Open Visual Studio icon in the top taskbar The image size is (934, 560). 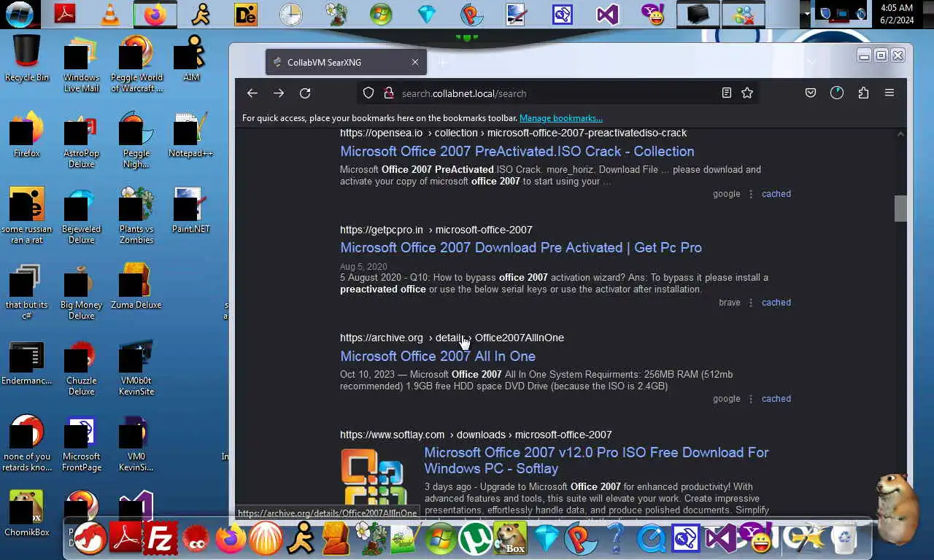[x=608, y=14]
